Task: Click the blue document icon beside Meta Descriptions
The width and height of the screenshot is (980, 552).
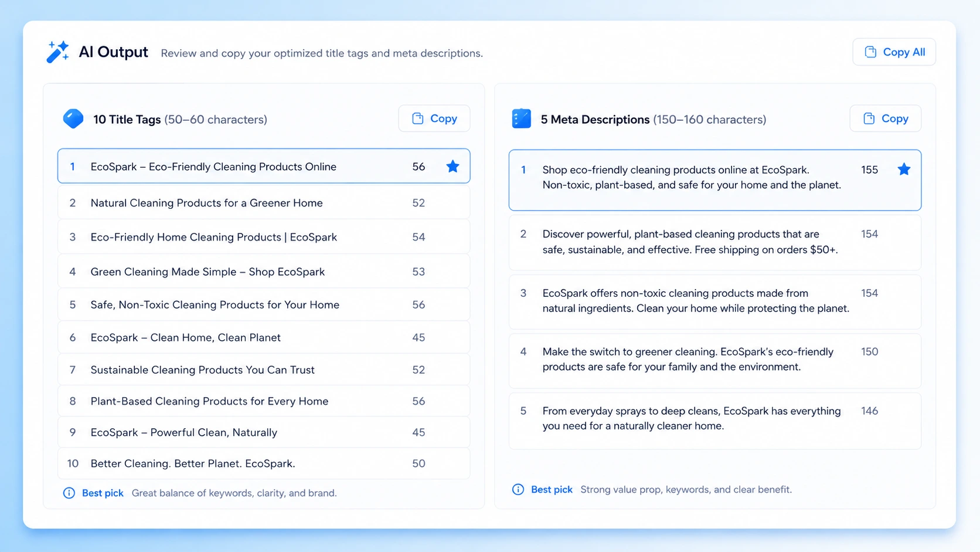Action: click(x=521, y=118)
